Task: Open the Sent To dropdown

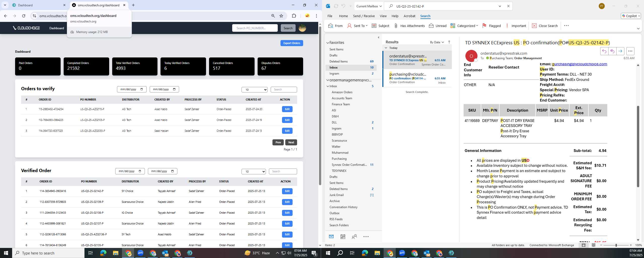Action: click(x=357, y=26)
